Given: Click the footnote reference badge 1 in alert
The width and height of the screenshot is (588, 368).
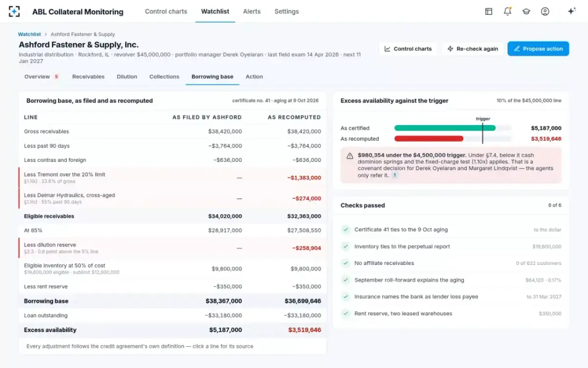Looking at the screenshot, I should (394, 175).
